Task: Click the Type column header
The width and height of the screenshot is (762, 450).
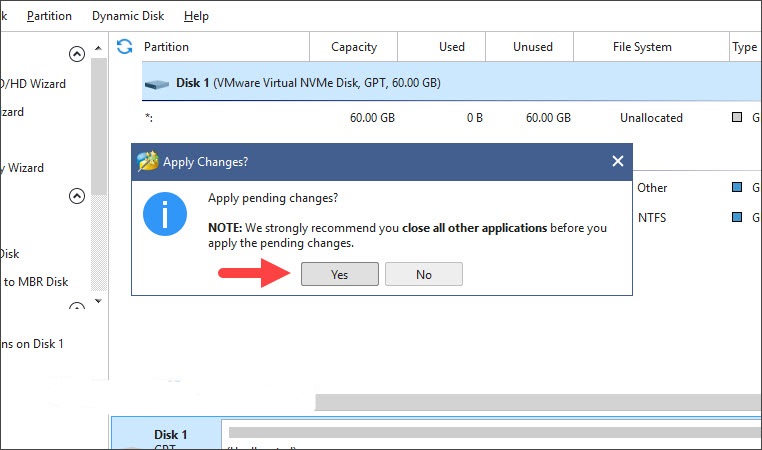Action: [745, 47]
